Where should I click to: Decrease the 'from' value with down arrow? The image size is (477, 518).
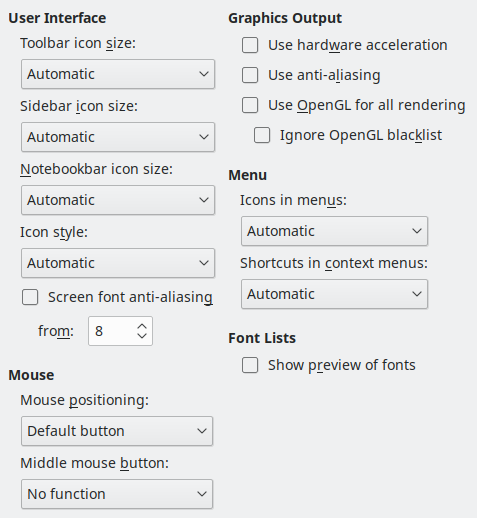coord(142,335)
